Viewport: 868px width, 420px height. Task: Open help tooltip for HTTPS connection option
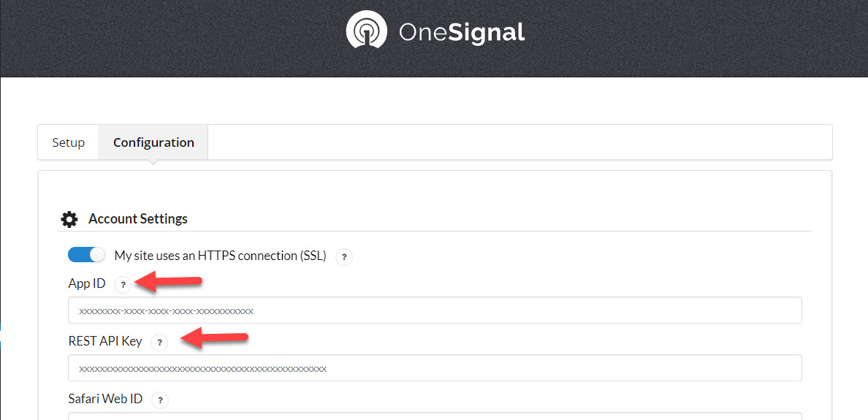344,257
